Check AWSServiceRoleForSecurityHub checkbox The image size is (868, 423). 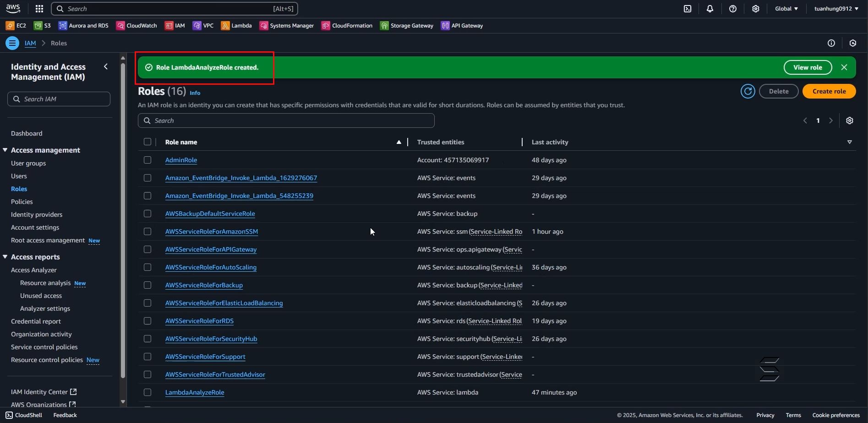click(x=147, y=339)
